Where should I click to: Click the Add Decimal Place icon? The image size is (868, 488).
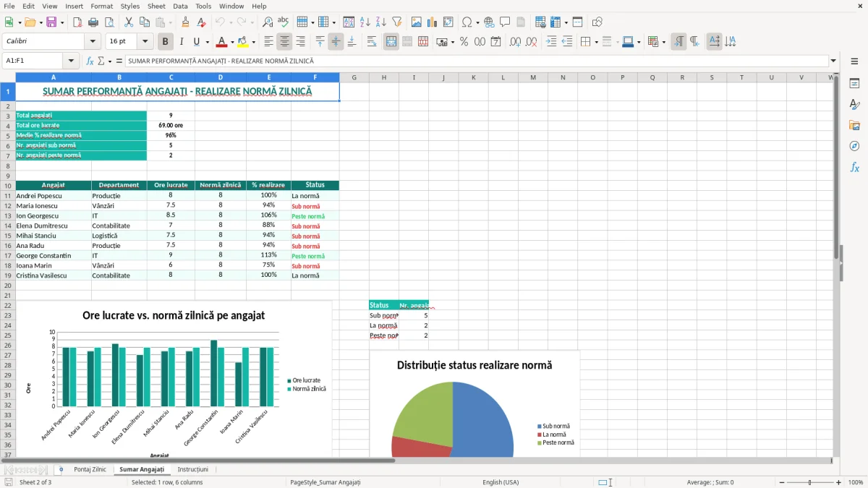click(x=515, y=42)
